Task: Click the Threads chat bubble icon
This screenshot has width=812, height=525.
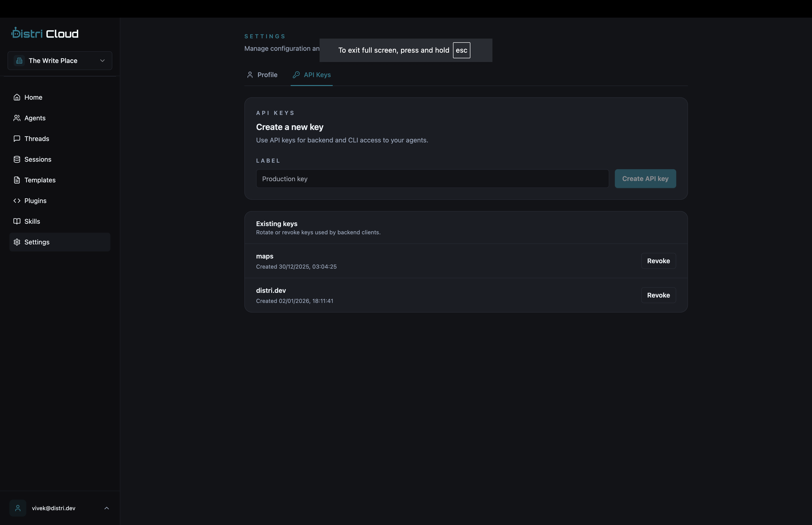Action: pos(17,138)
